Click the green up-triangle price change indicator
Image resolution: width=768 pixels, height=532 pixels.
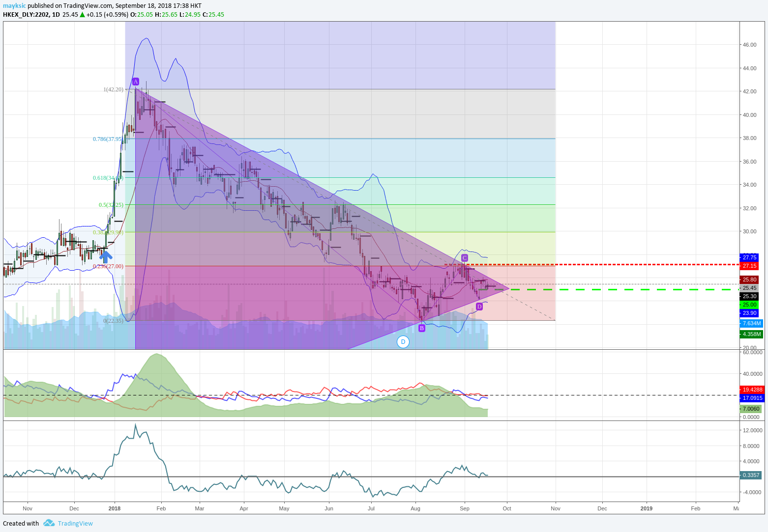(x=82, y=15)
